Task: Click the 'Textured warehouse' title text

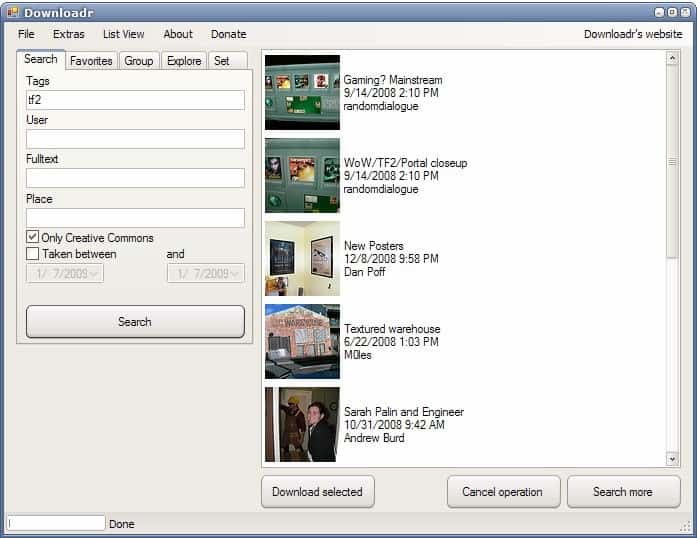Action: [392, 329]
